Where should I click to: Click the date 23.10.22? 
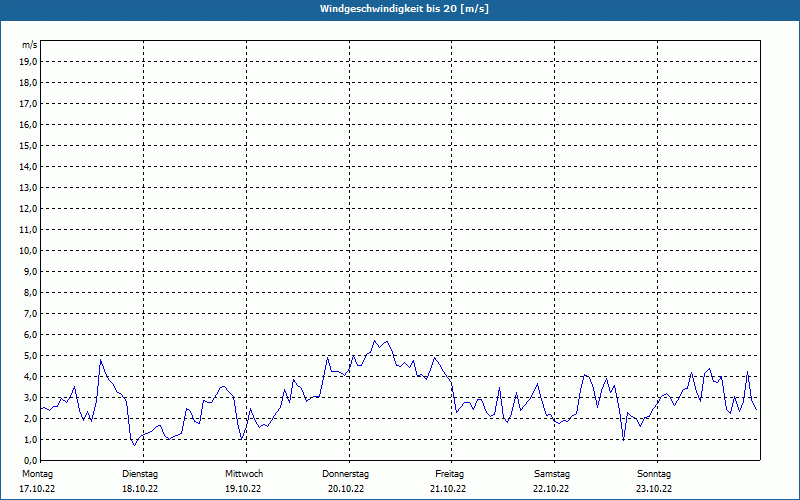point(654,489)
